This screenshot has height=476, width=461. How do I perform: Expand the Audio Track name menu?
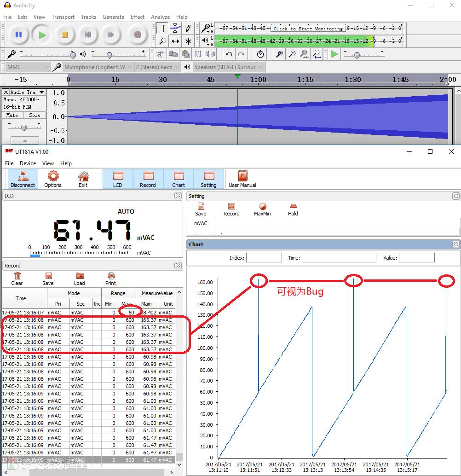(41, 92)
